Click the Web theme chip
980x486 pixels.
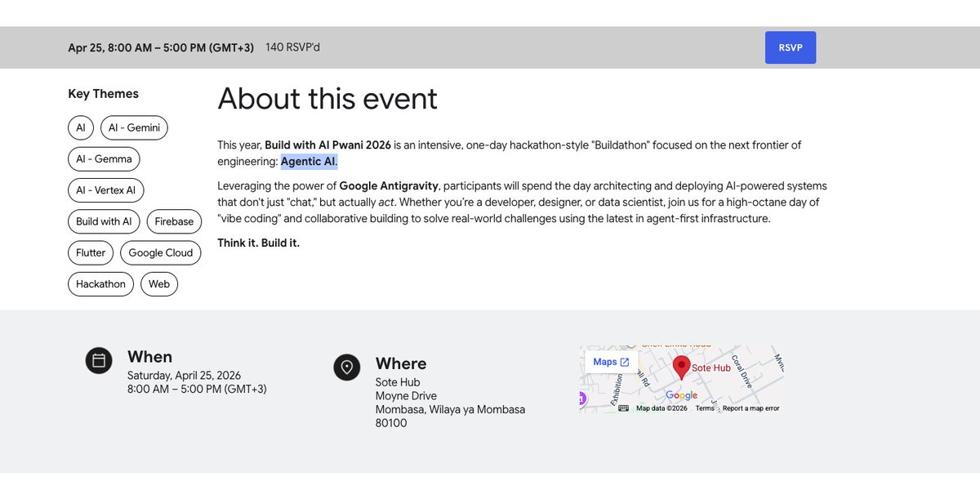point(159,284)
